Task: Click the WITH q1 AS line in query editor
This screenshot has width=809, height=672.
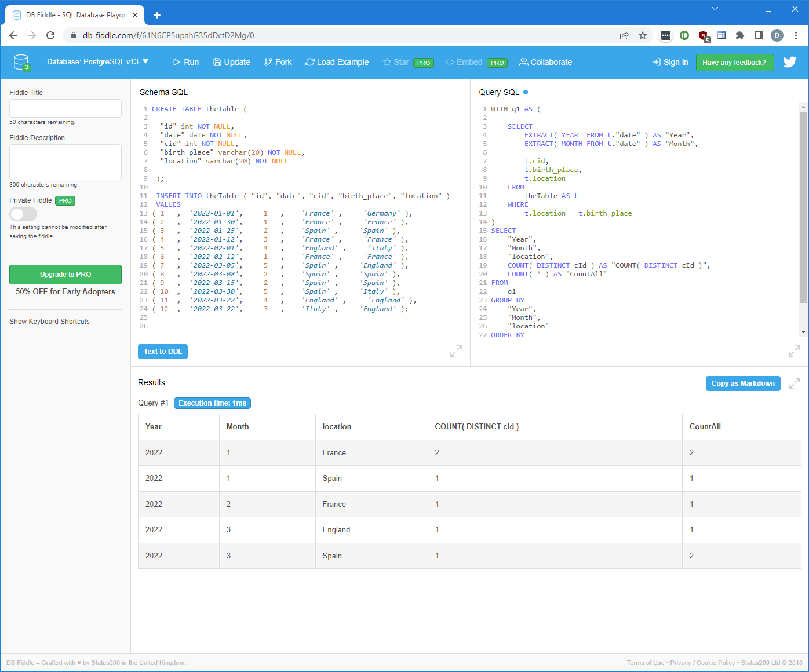Action: 516,109
